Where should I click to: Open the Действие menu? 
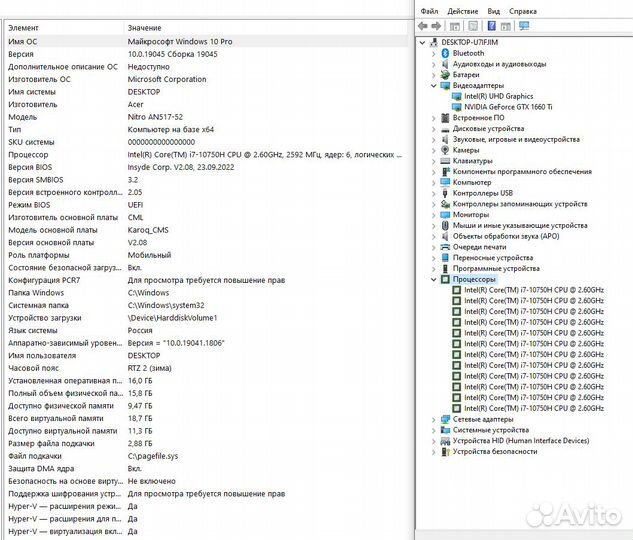click(463, 11)
